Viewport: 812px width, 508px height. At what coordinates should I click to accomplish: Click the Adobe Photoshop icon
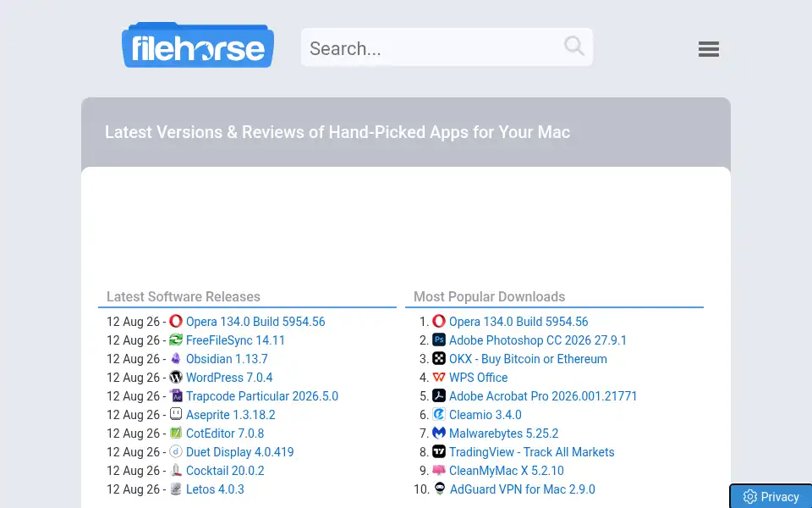pos(439,340)
